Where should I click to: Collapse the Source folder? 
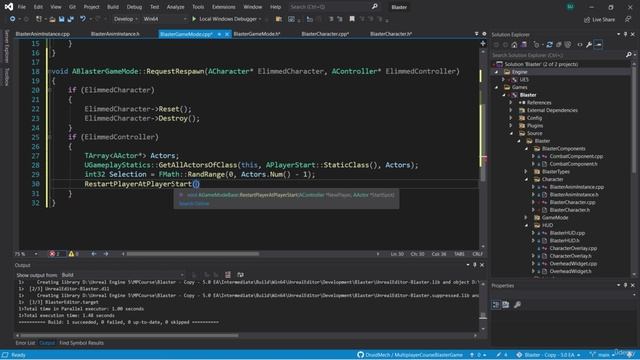(511, 133)
